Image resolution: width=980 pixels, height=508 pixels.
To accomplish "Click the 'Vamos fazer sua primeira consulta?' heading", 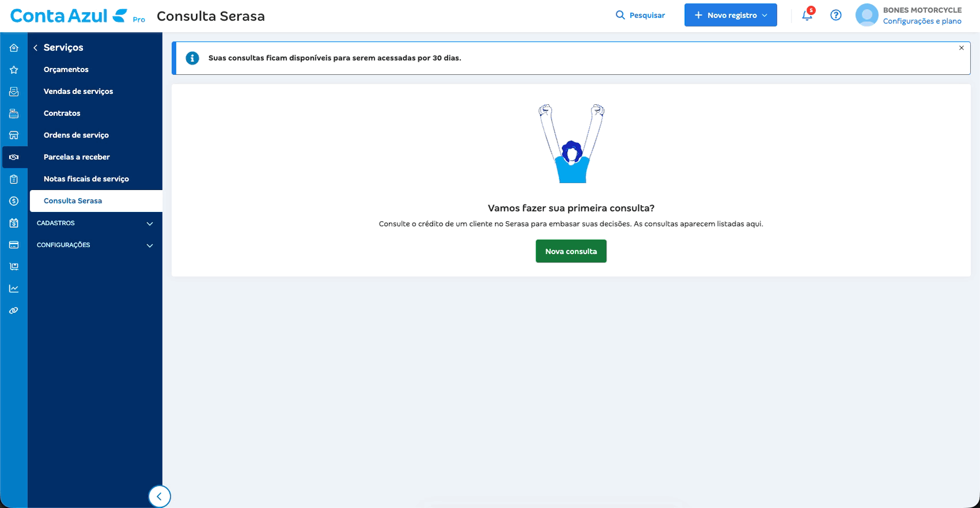I will point(571,208).
